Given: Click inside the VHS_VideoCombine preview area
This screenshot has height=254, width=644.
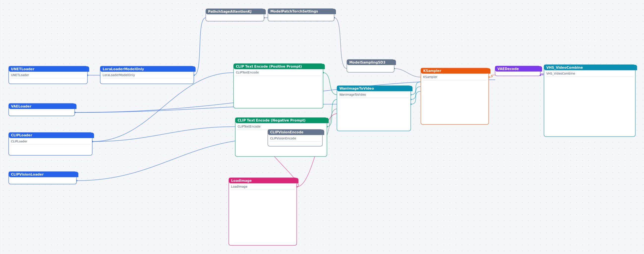Looking at the screenshot, I should click(x=590, y=106).
